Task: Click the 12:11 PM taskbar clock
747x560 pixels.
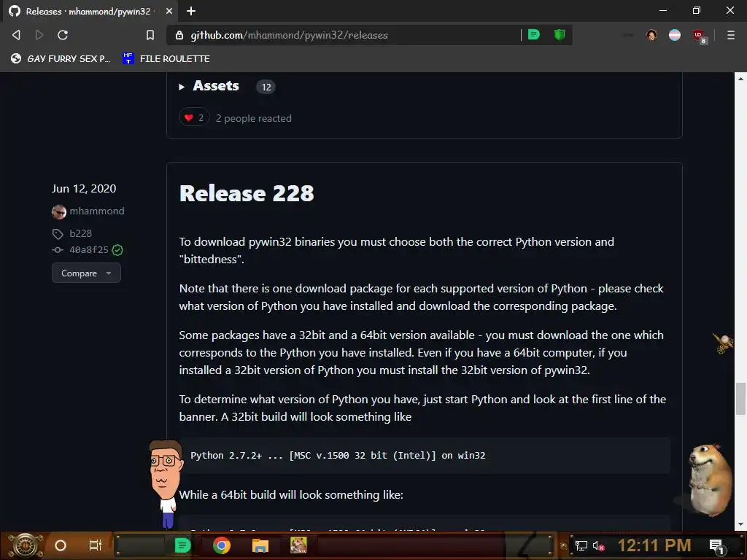Action: 654,545
